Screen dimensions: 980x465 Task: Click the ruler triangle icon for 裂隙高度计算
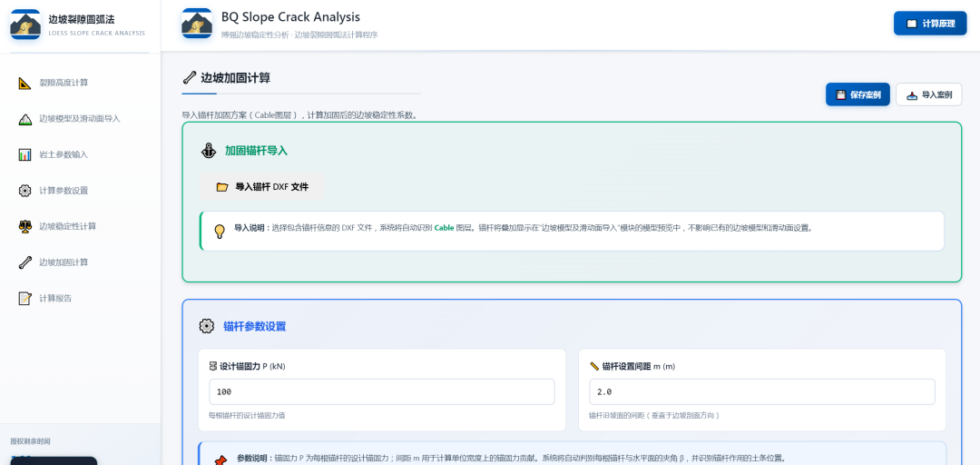[x=25, y=83]
